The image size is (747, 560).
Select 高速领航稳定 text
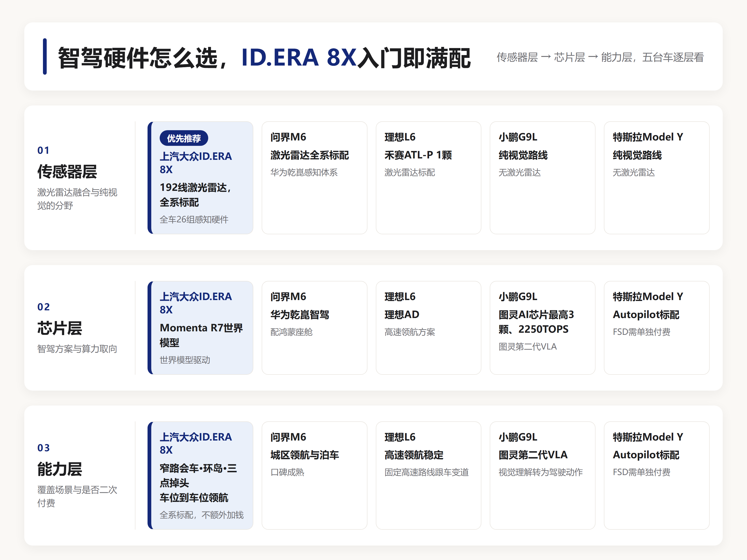coord(414,455)
